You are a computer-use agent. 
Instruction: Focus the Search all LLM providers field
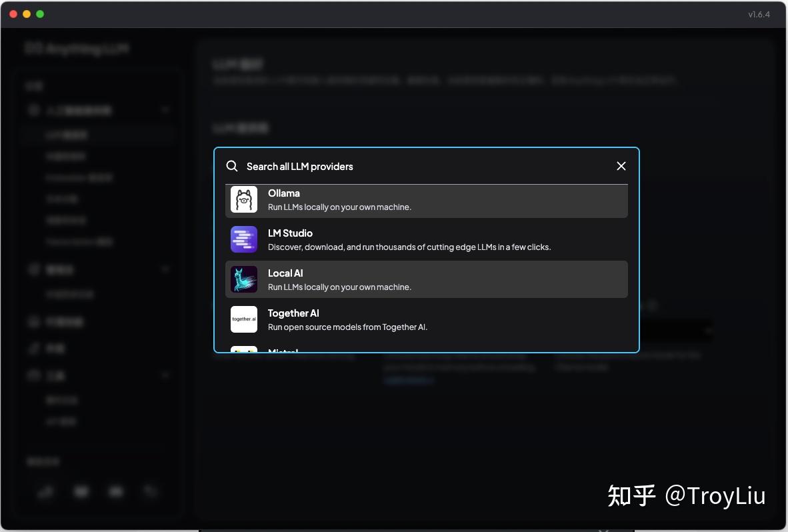tap(427, 166)
